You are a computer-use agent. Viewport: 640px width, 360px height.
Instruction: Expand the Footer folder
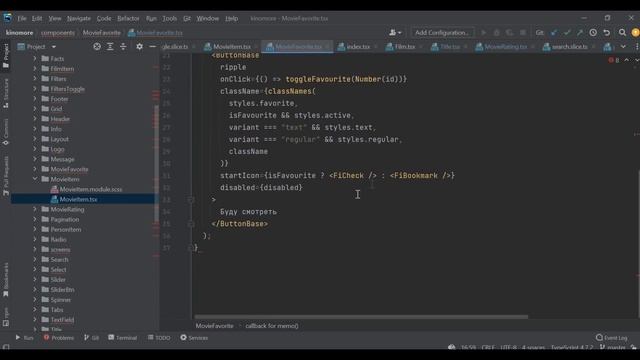tap(35, 99)
